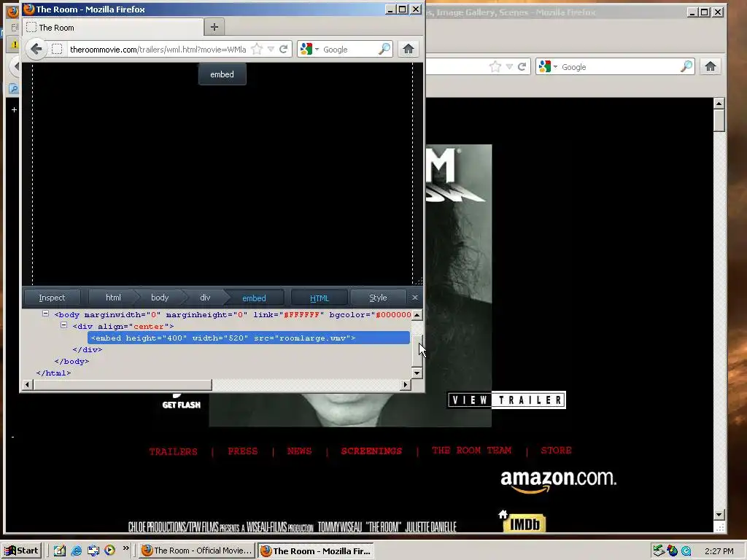Screen dimensions: 747x560
Task: Open the NEWS link
Action: coord(299,451)
